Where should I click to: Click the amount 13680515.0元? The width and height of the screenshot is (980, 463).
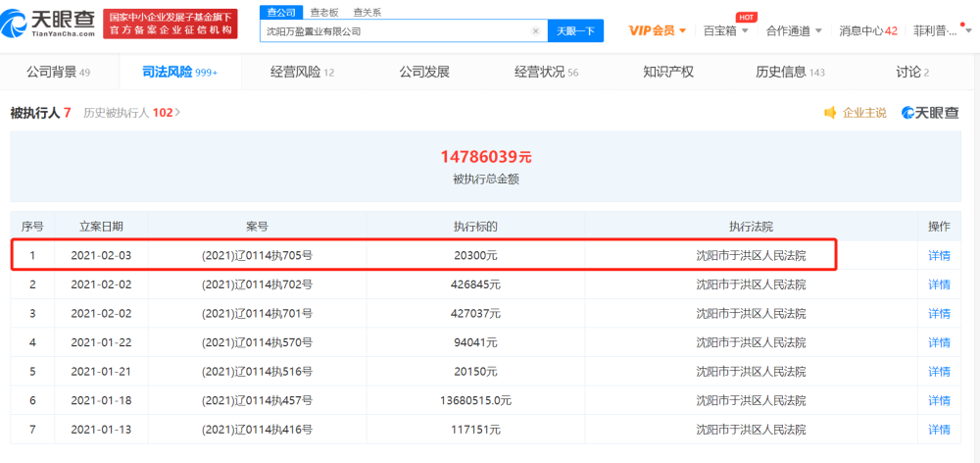(475, 400)
